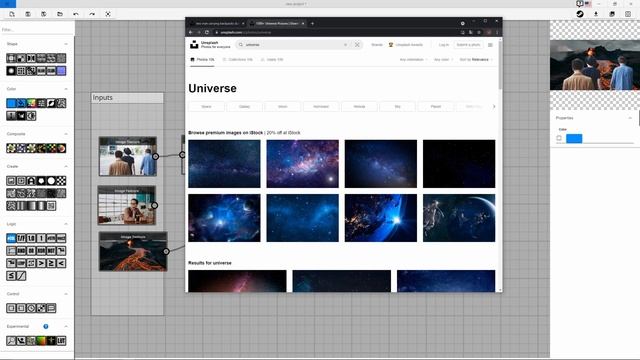Collapse the Control section
The width and height of the screenshot is (640, 360).
[x=66, y=294]
